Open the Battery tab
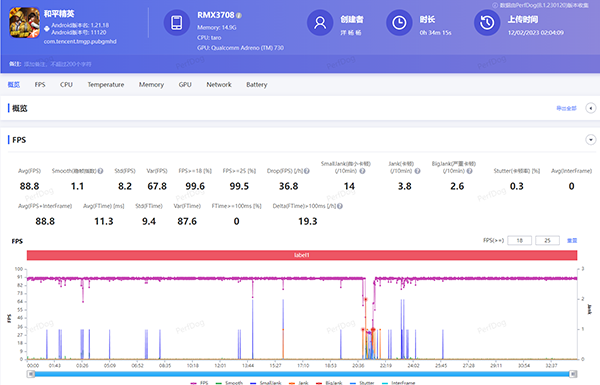The height and width of the screenshot is (385, 600). [256, 85]
